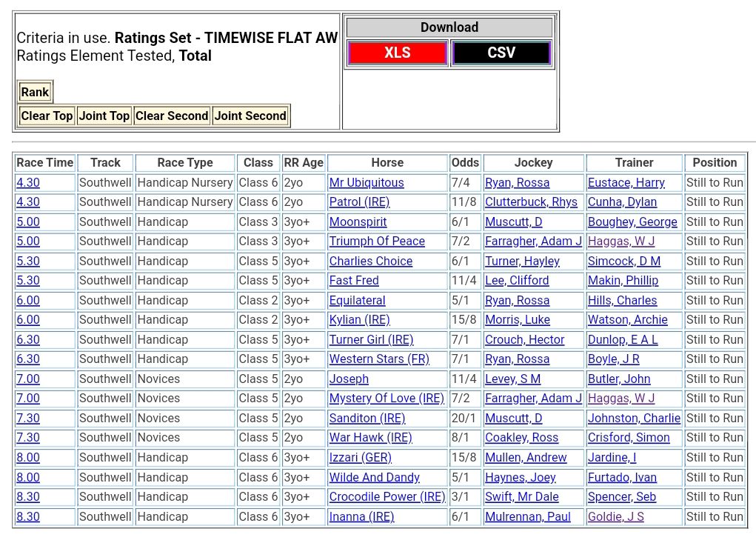Open trainer link Boughey, George
756x543 pixels.
click(x=632, y=221)
